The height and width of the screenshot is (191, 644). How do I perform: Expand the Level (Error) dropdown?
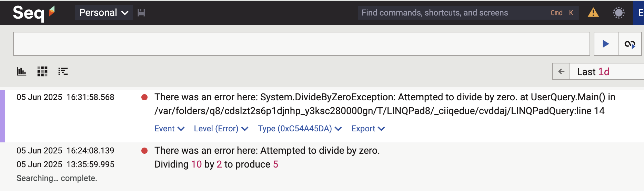point(221,129)
